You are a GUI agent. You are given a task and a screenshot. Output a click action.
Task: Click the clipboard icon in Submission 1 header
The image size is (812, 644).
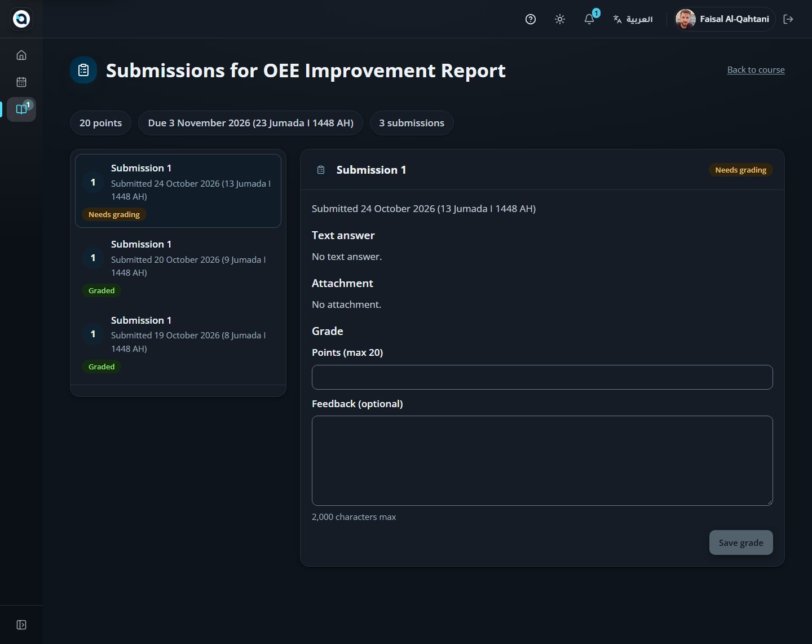[x=321, y=170]
